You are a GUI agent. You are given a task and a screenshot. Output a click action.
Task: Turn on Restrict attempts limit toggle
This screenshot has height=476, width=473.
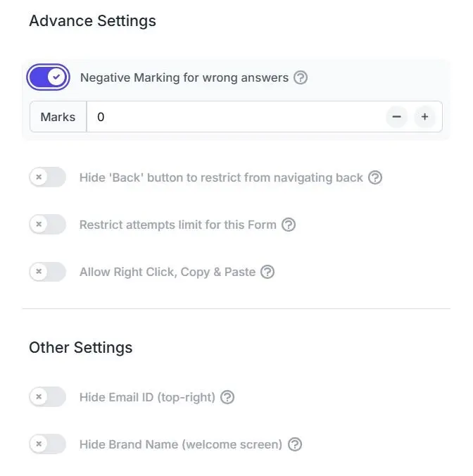point(47,225)
